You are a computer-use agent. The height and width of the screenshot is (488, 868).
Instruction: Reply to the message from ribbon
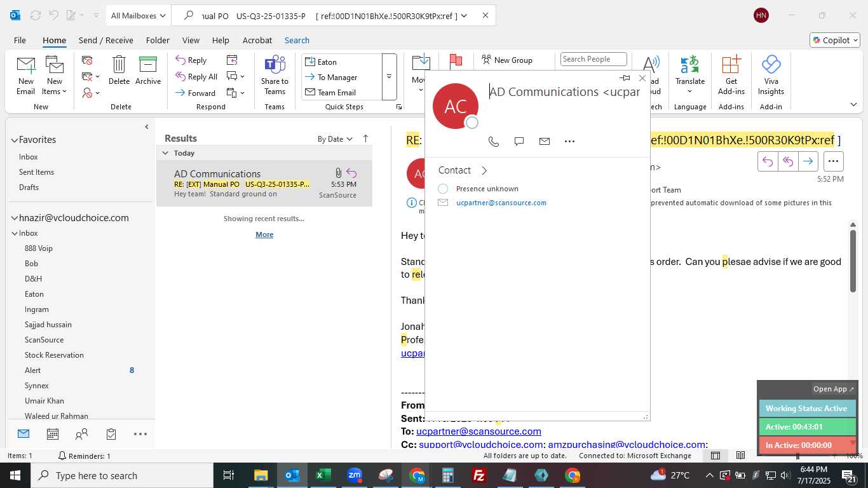point(191,60)
